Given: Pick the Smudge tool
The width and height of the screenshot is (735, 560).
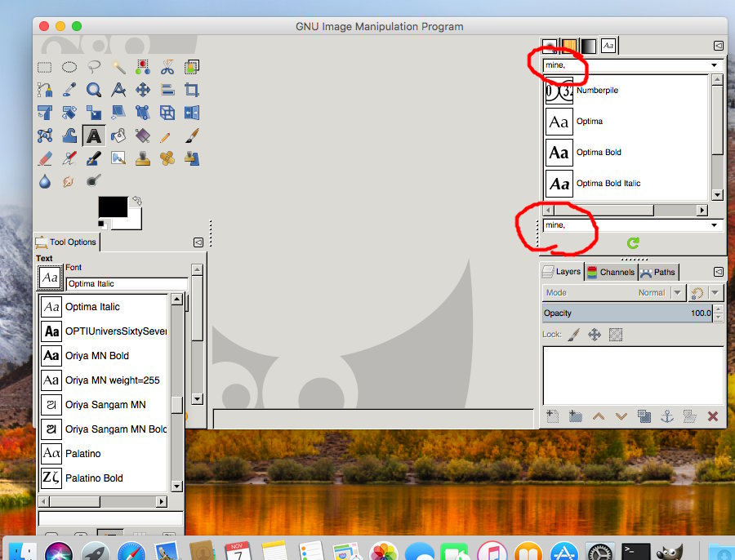Looking at the screenshot, I should coord(69,181).
